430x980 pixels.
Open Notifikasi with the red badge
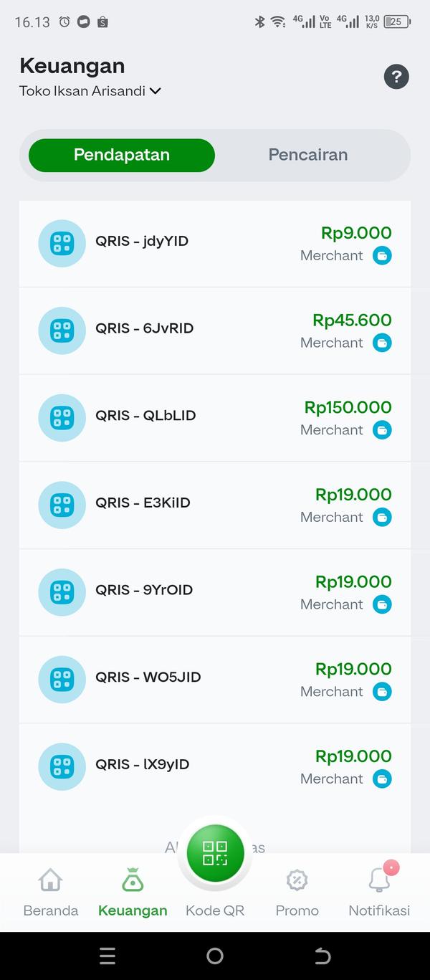pos(378,880)
